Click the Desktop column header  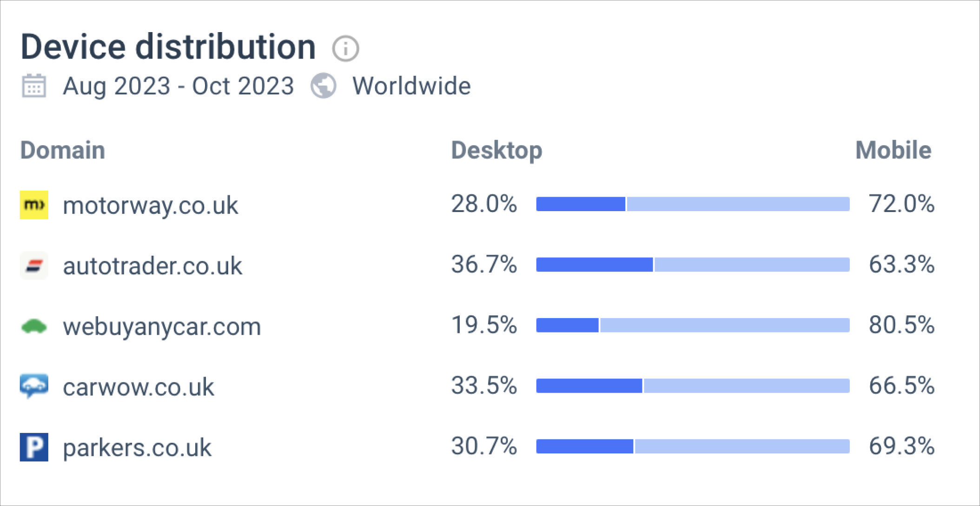497,150
